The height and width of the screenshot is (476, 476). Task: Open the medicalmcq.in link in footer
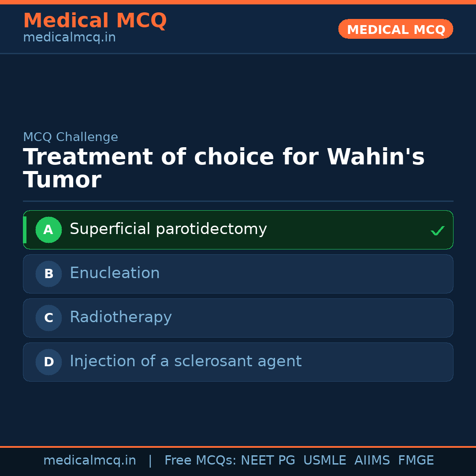click(89, 461)
